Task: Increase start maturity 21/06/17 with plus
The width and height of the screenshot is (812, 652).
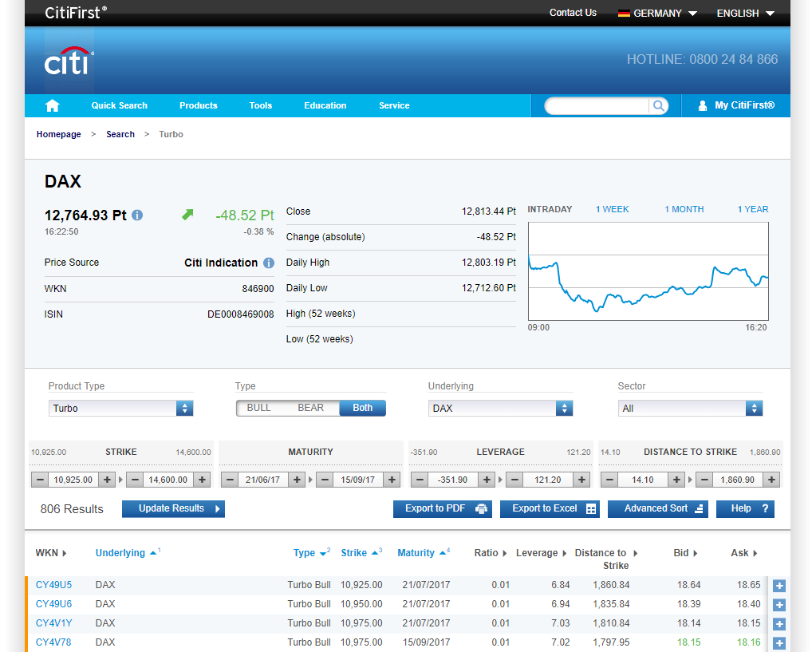Action: point(297,480)
